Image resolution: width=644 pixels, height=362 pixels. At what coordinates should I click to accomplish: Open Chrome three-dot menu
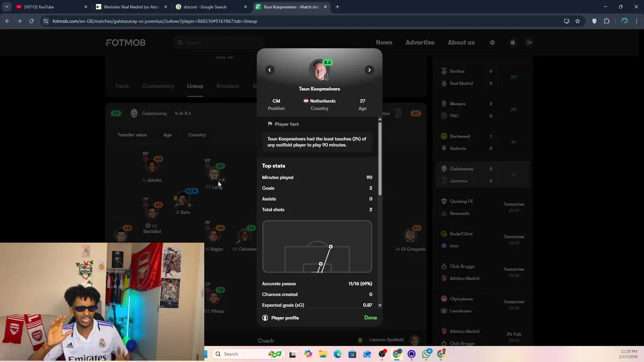pos(637,21)
